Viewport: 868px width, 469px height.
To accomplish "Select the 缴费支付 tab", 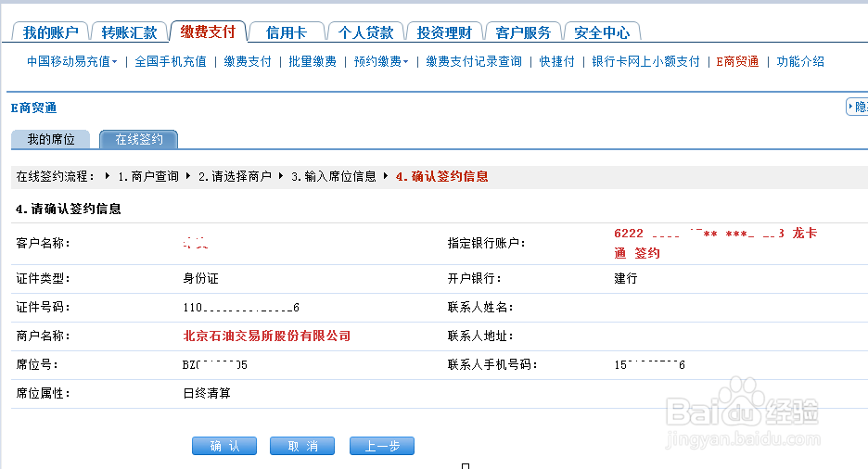I will click(208, 32).
